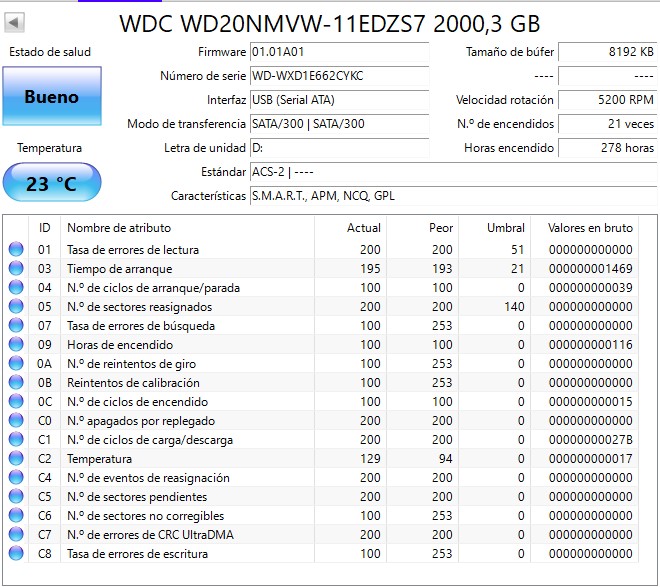Click the Valores en bruto column header
This screenshot has height=587, width=660.
click(x=584, y=228)
